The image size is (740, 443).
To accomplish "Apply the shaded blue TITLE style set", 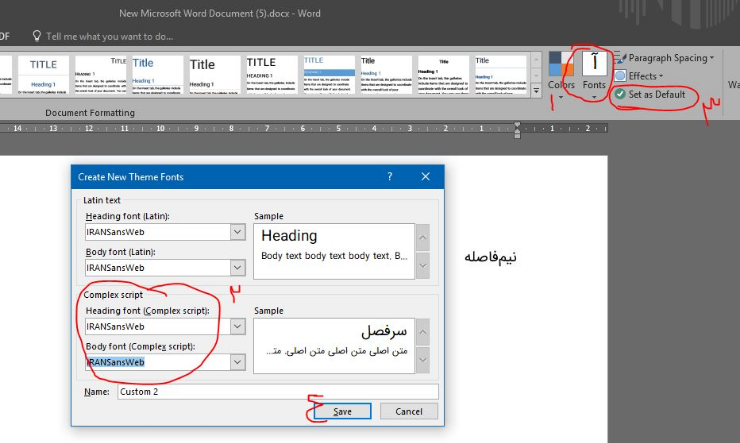I will point(329,75).
